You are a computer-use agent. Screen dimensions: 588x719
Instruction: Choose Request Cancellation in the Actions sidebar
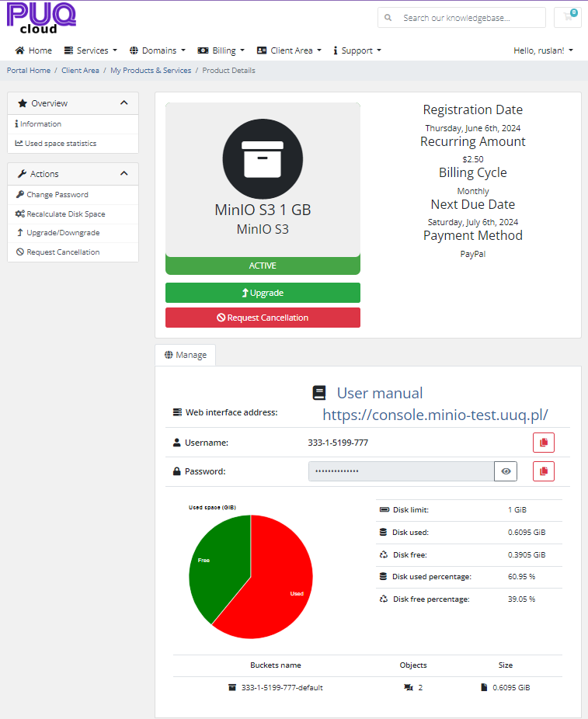click(x=73, y=252)
